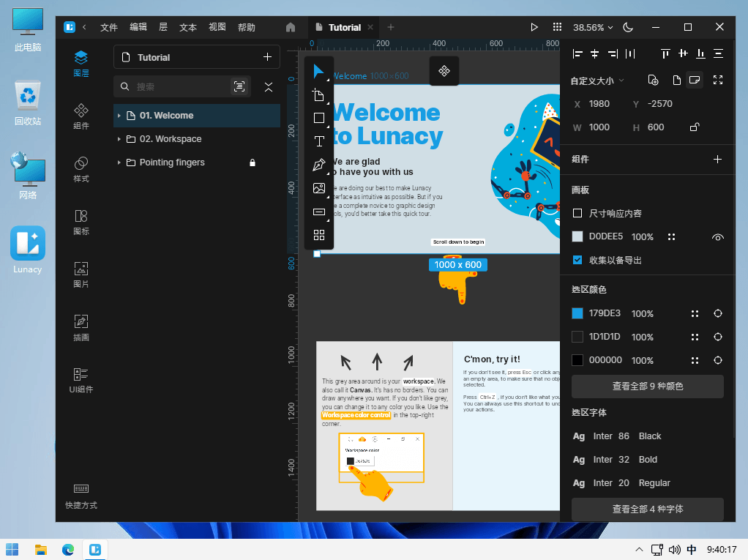Select the Artboard tool
This screenshot has height=560, width=748.
tap(318, 95)
